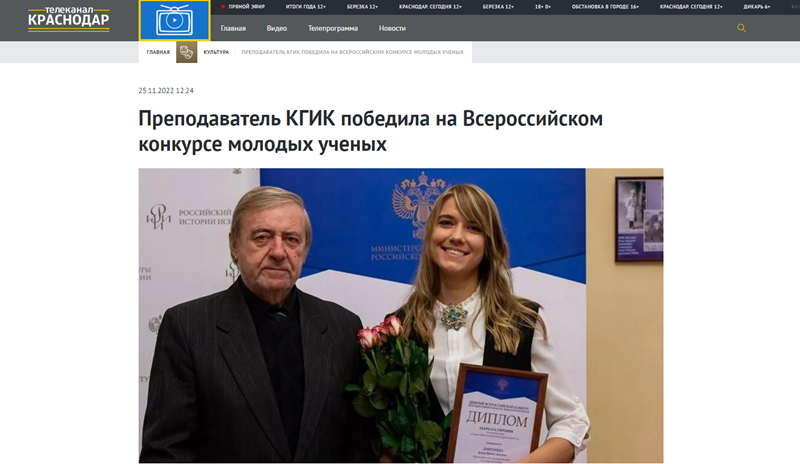Click the article title breadcrumb text
The width and height of the screenshot is (800, 464).
pos(353,52)
